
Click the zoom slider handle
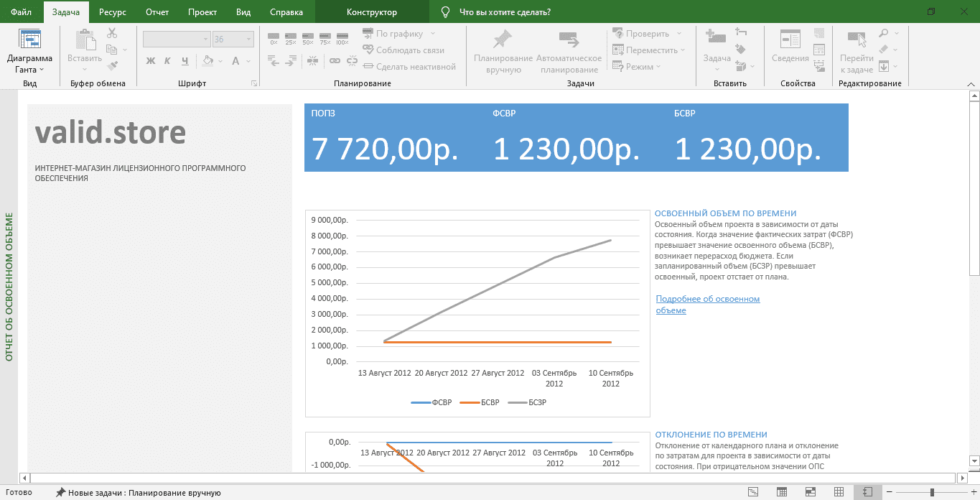tap(932, 492)
